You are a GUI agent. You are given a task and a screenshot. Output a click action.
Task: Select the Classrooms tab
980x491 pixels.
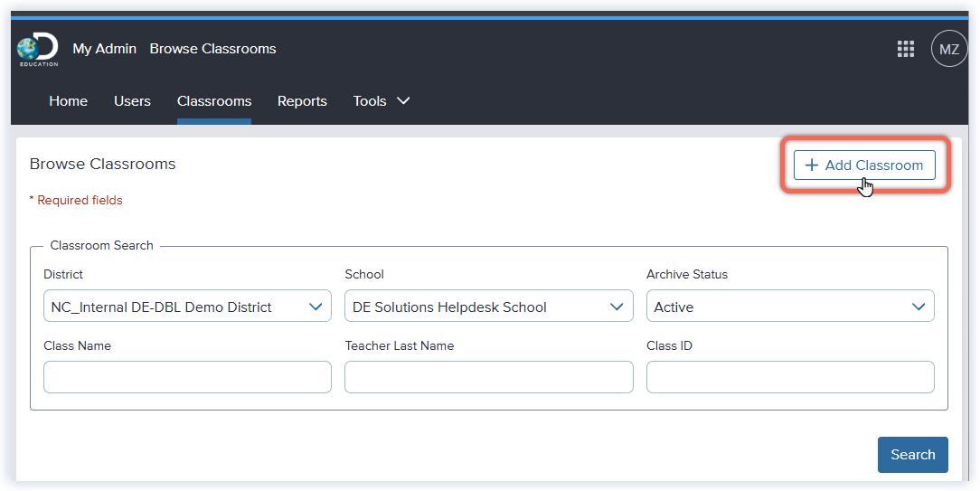pyautogui.click(x=214, y=101)
